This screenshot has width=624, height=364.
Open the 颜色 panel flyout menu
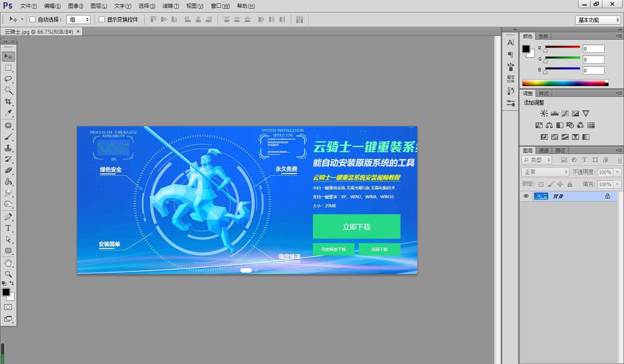(619, 36)
